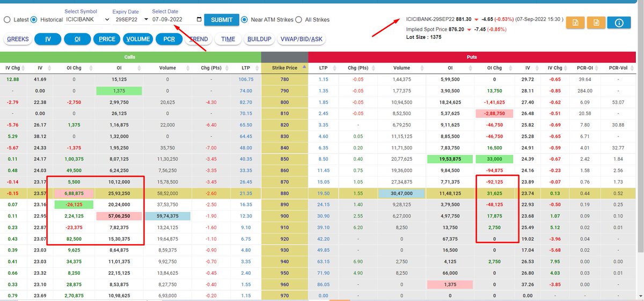Screen dimensions: 644x301
Task: Toggle the IV columns
Action: click(x=48, y=39)
